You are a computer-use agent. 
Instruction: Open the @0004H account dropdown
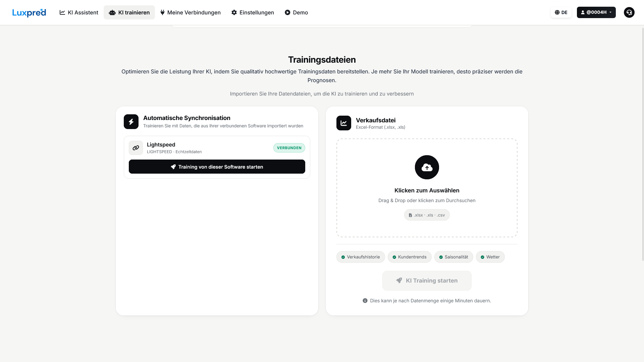(596, 12)
